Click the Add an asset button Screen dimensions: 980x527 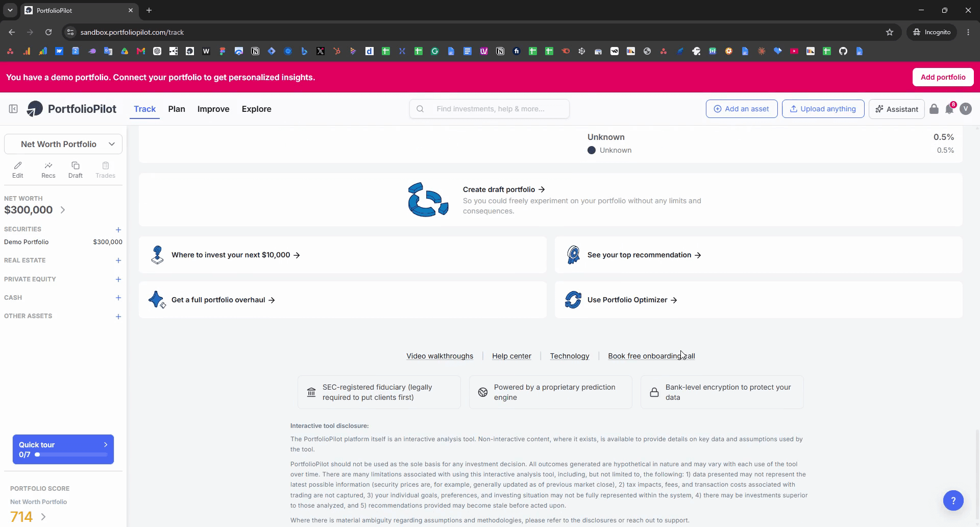click(x=742, y=109)
